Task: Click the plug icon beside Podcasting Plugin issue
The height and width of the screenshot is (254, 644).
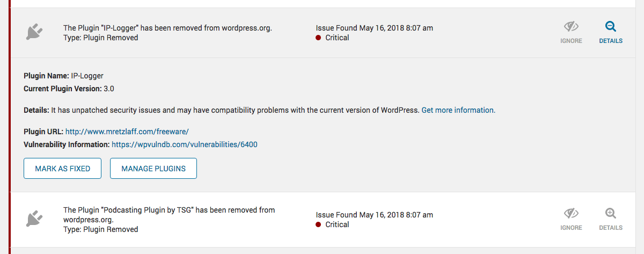Action: [34, 220]
